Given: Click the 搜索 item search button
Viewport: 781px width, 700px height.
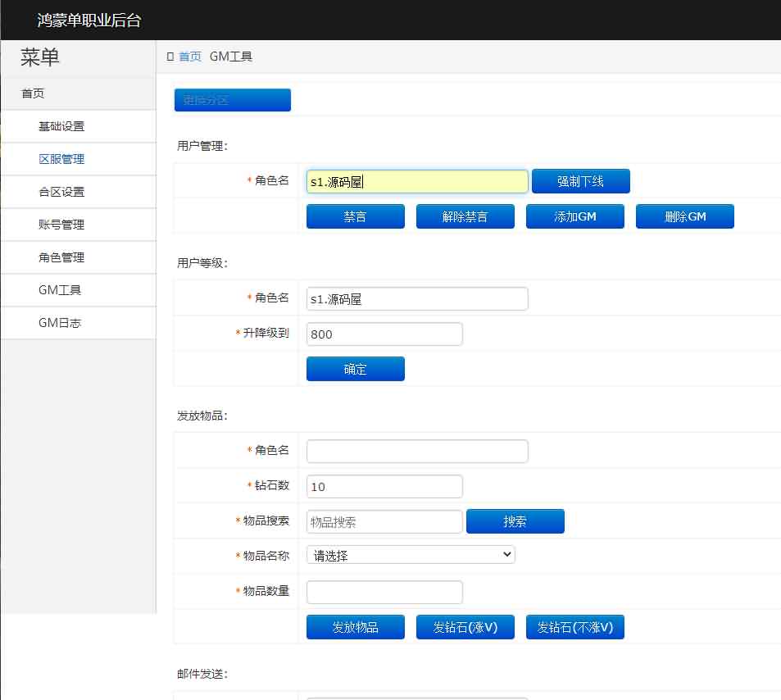Looking at the screenshot, I should tap(515, 520).
